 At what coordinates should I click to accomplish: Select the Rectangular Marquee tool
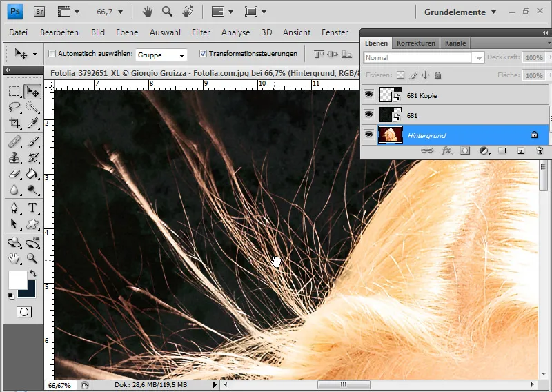coord(14,92)
